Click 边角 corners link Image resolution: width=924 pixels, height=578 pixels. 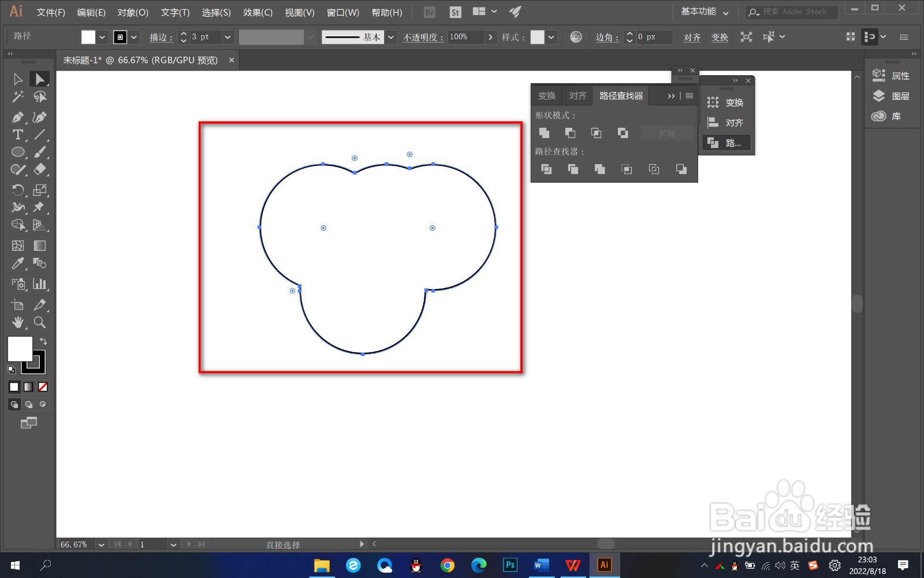[607, 37]
